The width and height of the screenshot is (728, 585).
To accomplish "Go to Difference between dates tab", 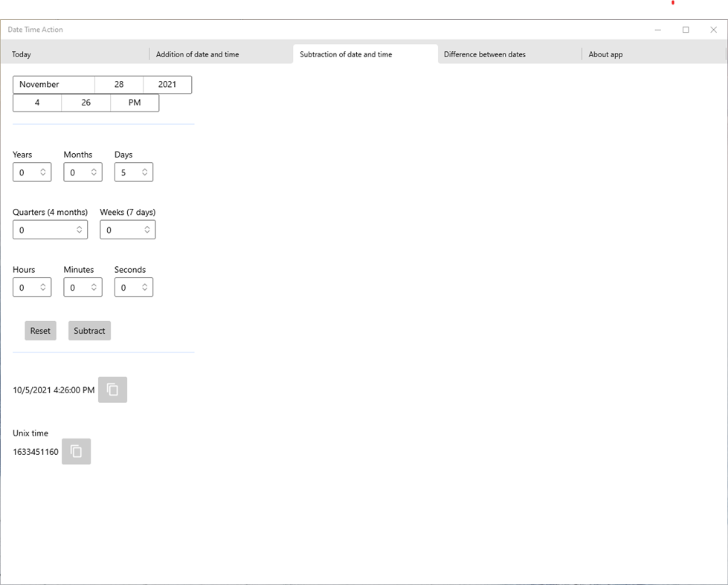I will pyautogui.click(x=509, y=54).
